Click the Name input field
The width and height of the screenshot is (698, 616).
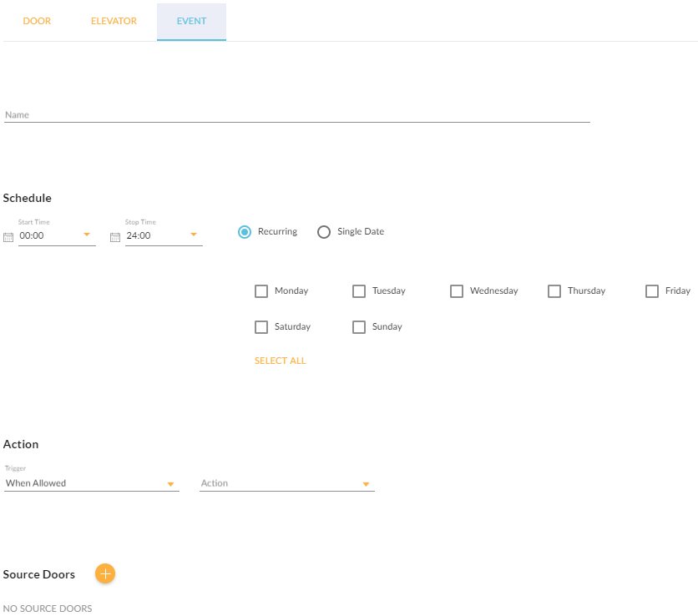coord(297,115)
